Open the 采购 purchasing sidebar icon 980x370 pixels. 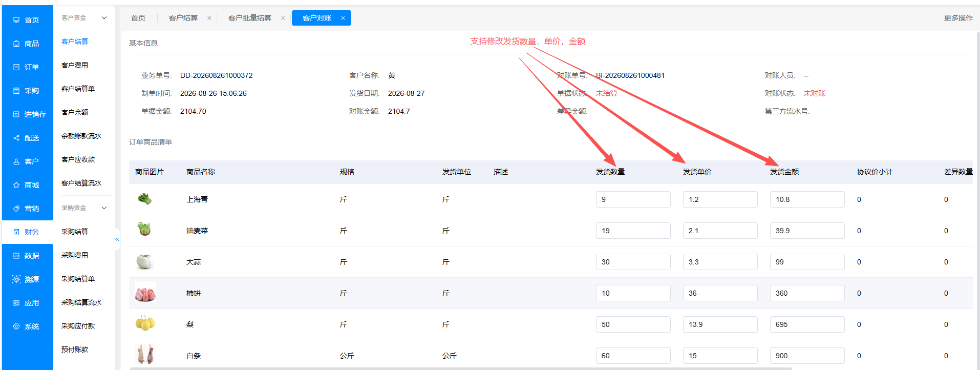(16, 91)
